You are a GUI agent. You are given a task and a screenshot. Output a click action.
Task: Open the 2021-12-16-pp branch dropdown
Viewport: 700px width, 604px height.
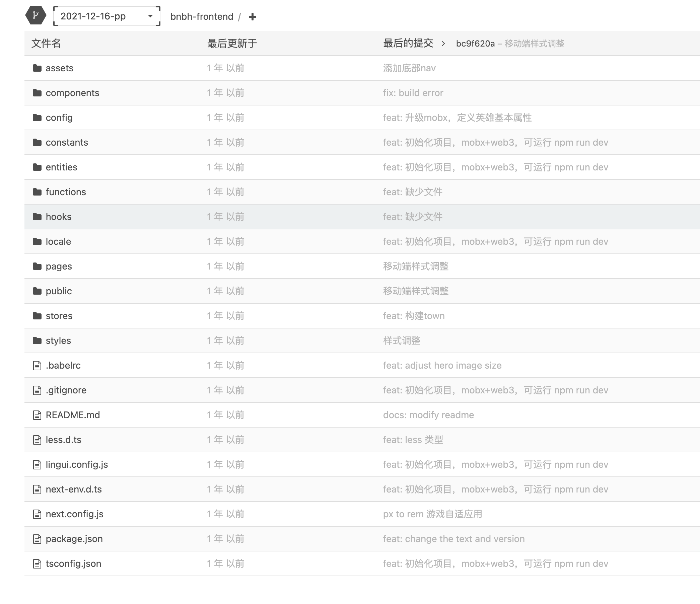[x=107, y=16]
